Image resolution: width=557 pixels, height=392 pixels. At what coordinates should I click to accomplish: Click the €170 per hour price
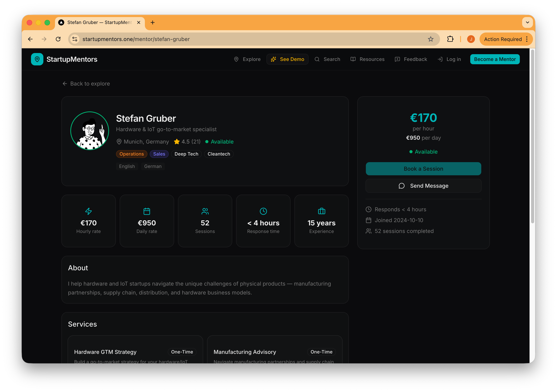pos(423,118)
